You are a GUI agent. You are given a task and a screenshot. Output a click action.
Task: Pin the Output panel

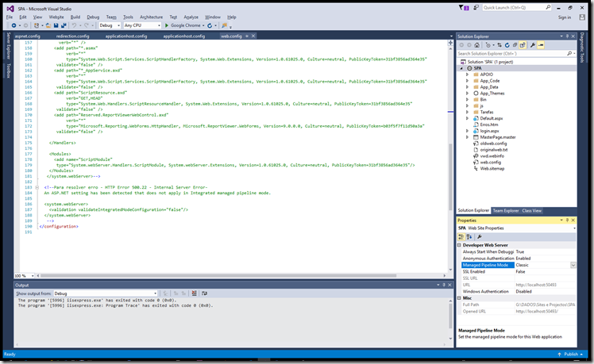(444, 285)
